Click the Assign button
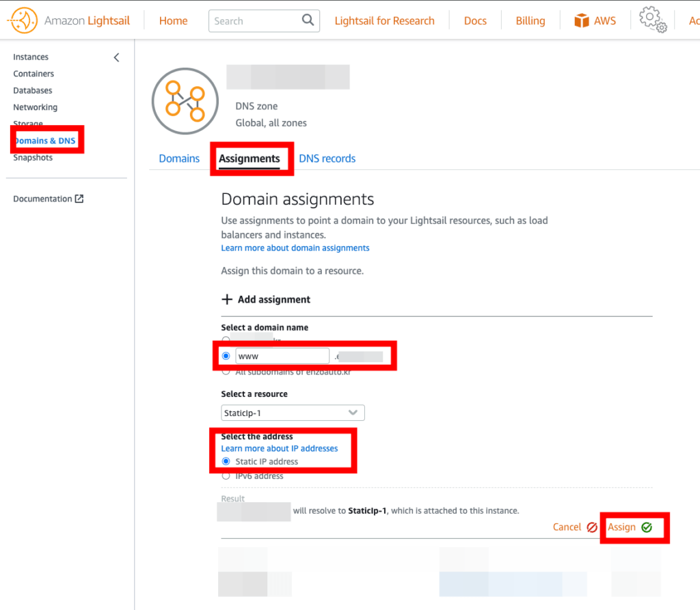Viewport: 700px width, 610px height. coord(630,527)
